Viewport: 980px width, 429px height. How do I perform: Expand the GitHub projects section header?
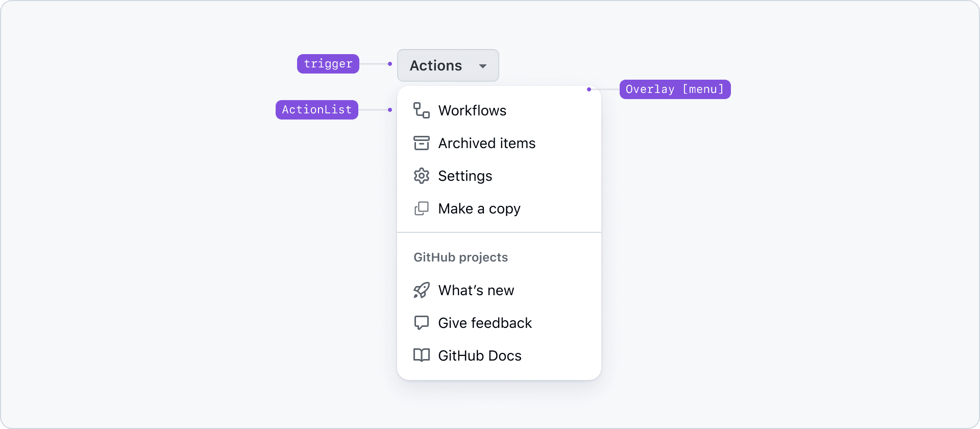460,257
